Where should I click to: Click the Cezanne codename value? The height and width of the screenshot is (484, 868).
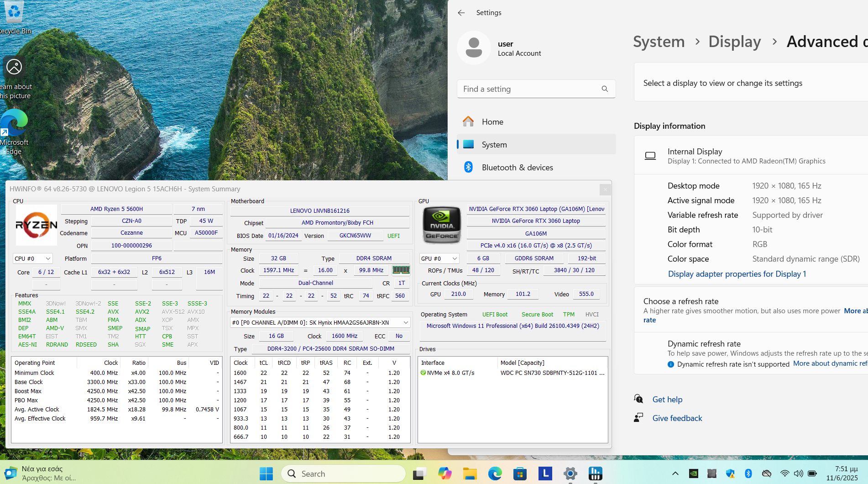[131, 233]
